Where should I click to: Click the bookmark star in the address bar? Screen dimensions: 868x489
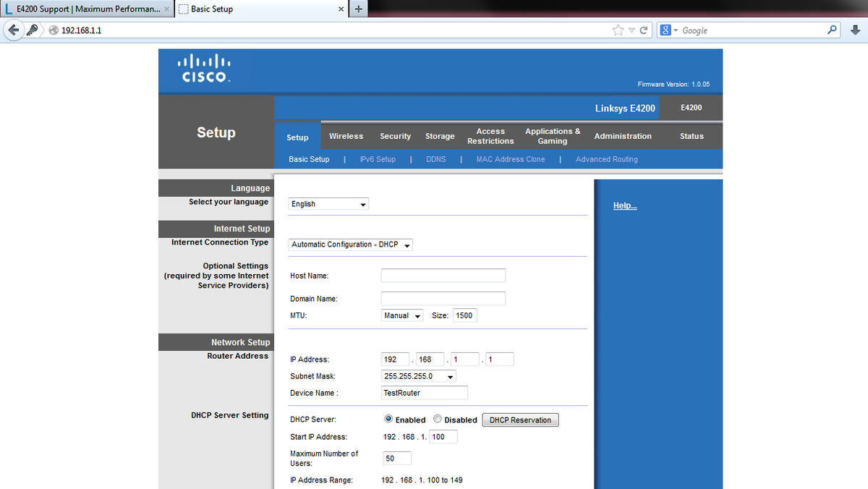pyautogui.click(x=618, y=30)
